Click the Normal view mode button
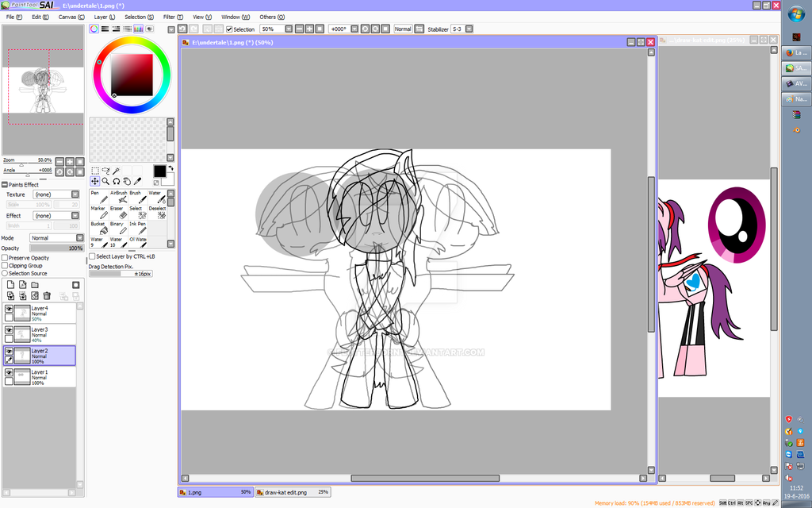The width and height of the screenshot is (812, 508). click(402, 29)
